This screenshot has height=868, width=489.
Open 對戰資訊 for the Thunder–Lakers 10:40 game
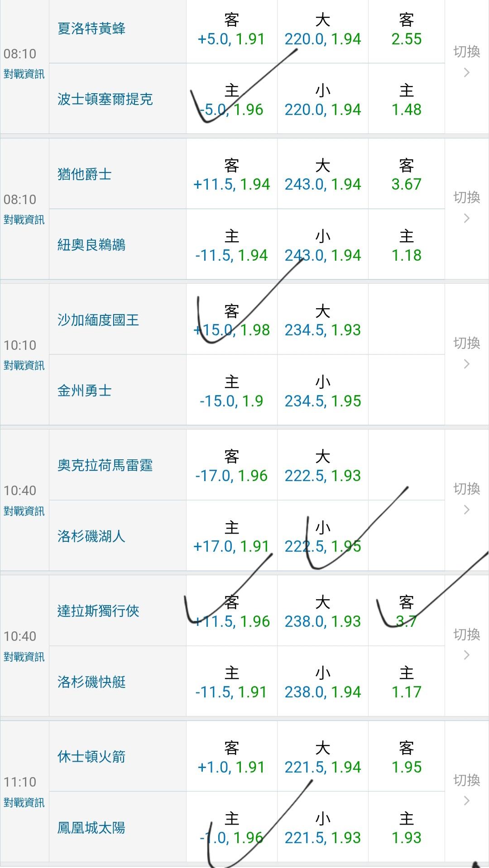point(24,511)
